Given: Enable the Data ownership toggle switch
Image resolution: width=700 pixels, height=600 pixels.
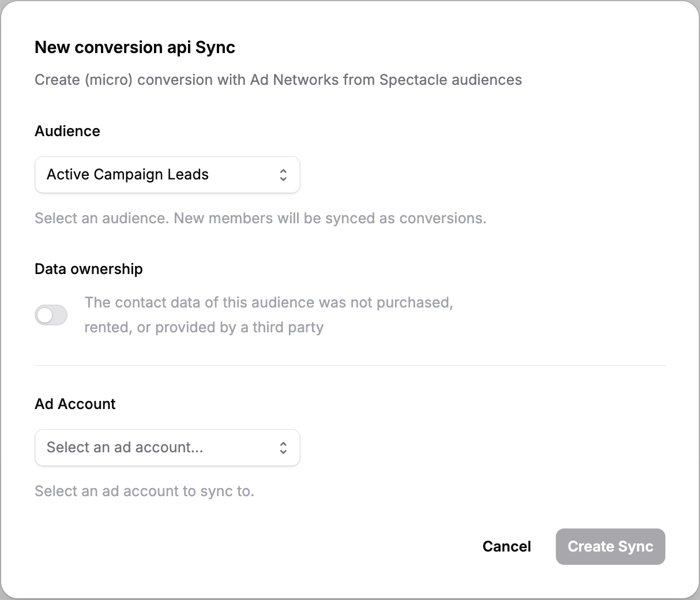Looking at the screenshot, I should click(x=51, y=315).
